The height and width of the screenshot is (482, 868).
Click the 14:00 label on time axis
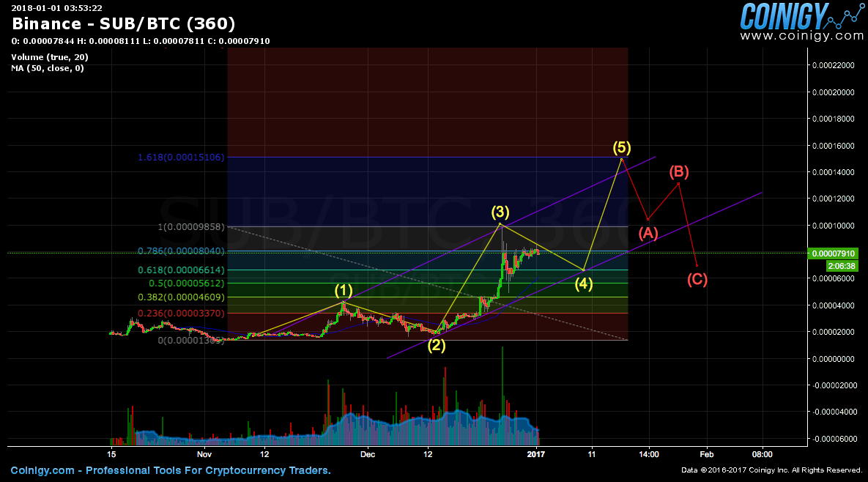coord(649,454)
